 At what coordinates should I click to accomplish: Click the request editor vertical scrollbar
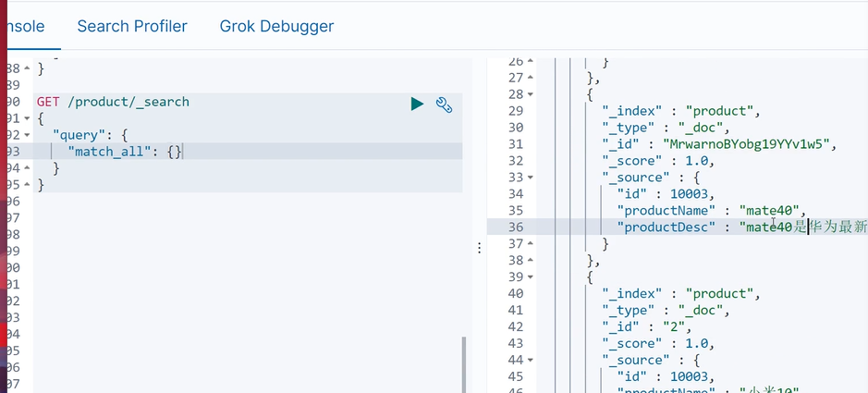click(x=464, y=364)
